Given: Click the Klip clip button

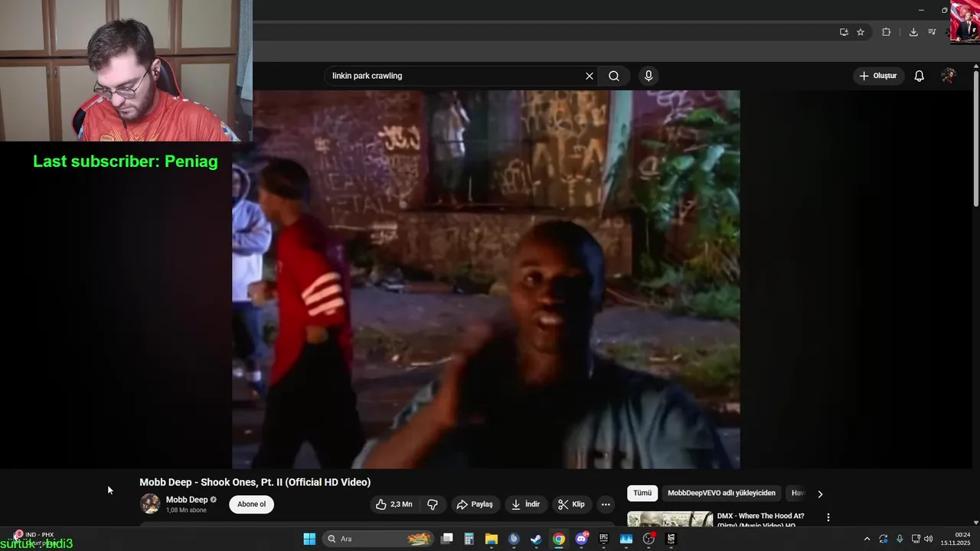Looking at the screenshot, I should (571, 504).
